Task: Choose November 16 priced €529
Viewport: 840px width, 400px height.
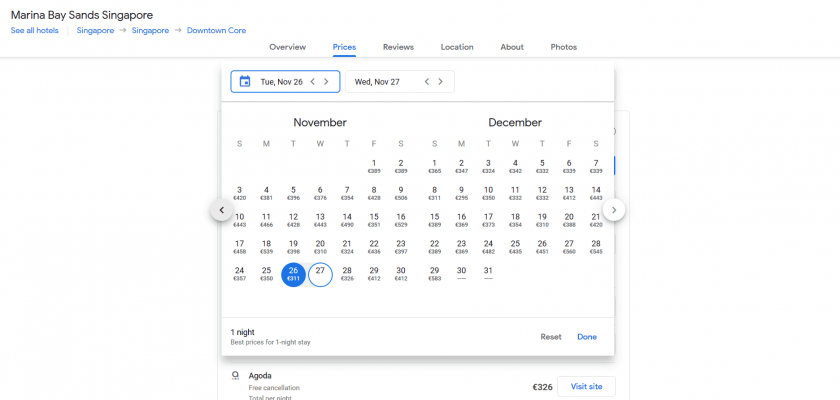Action: click(x=401, y=220)
